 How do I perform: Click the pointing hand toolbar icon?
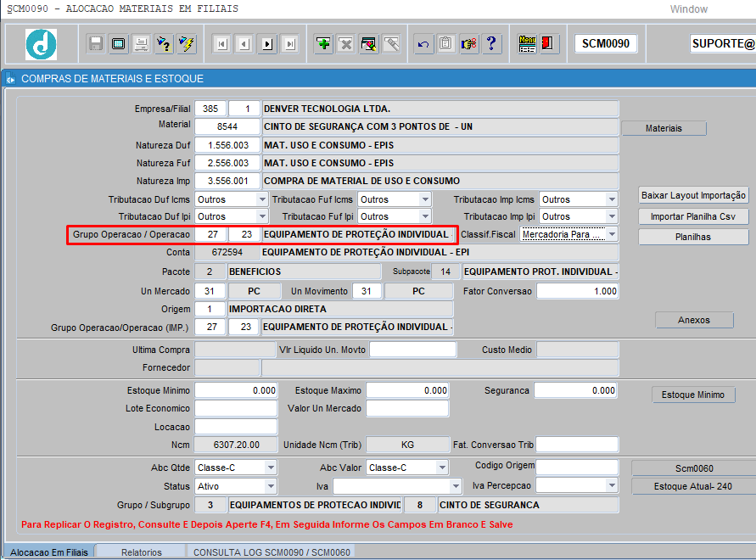tap(468, 44)
